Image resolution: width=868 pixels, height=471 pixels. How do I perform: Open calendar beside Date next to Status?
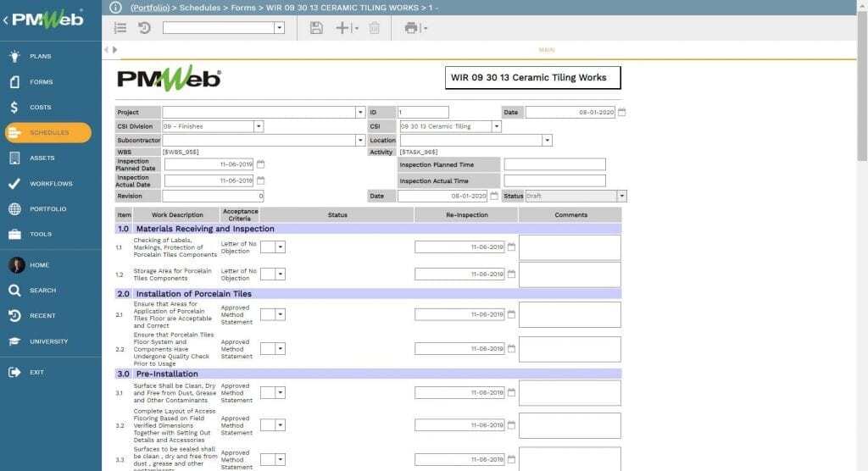click(494, 196)
